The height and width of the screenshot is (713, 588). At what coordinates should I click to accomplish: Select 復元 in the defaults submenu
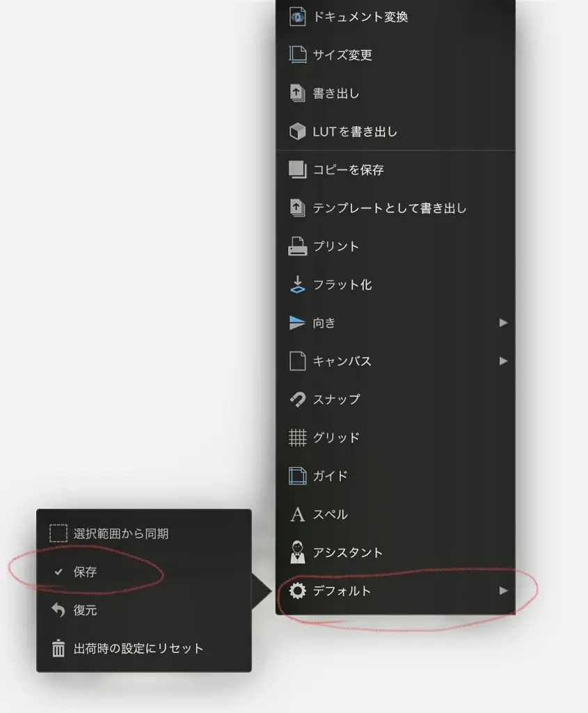click(x=144, y=610)
